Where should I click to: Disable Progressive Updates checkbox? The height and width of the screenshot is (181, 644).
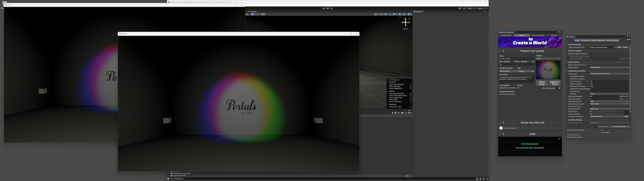591,76
